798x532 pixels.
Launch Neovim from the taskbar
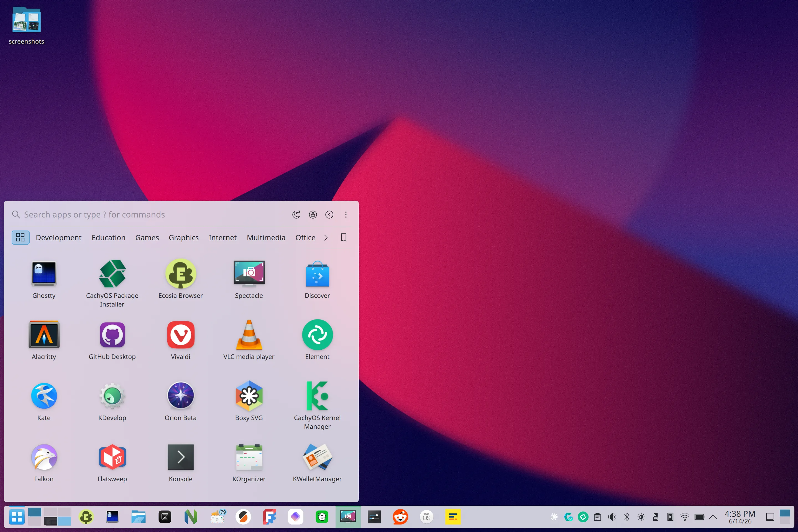[x=191, y=517]
